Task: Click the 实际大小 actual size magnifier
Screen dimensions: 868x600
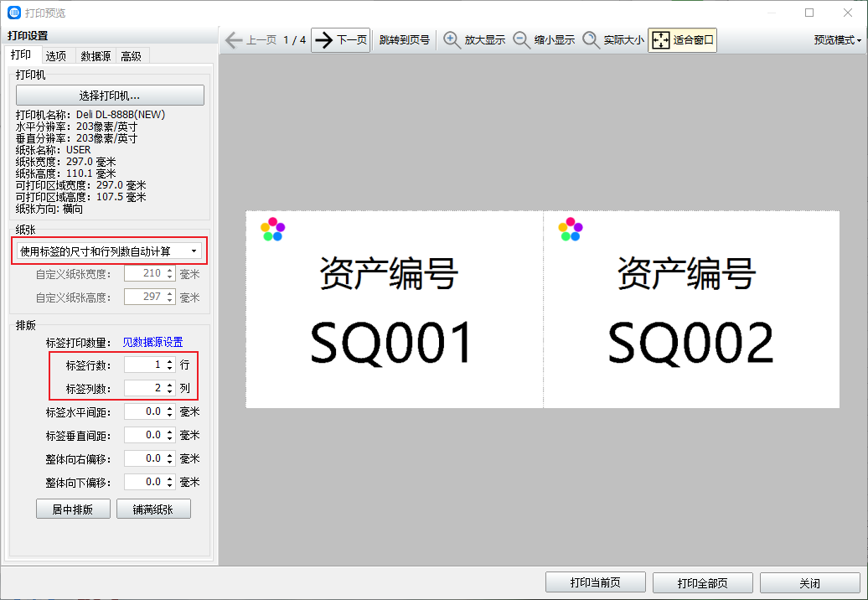Action: coord(592,40)
